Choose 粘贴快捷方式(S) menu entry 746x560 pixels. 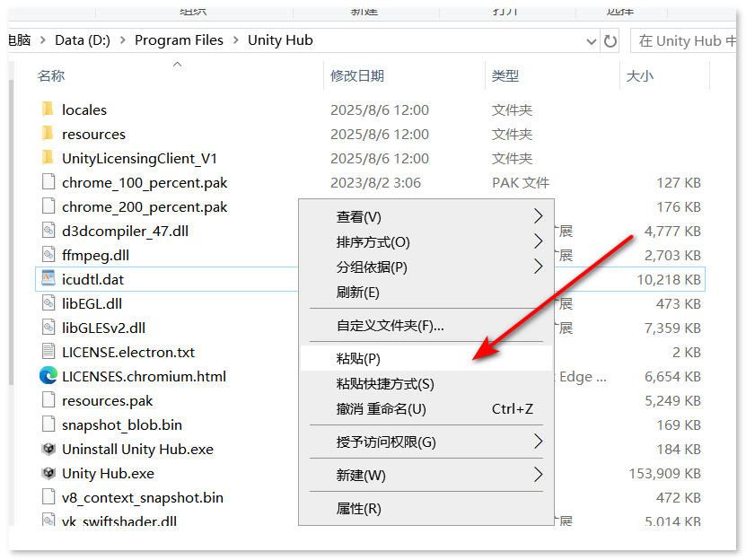click(426, 383)
